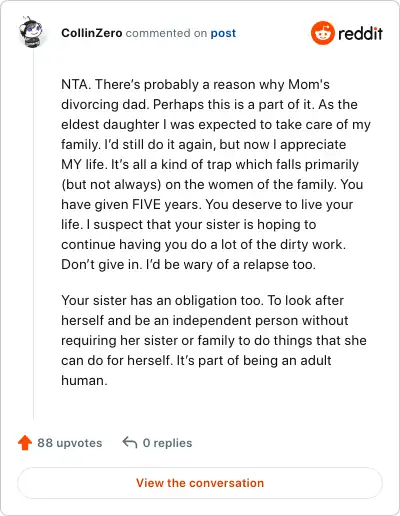Click the phrase "eldest daughter" in comment
Viewport: 400px width, 516px height.
tap(110, 124)
